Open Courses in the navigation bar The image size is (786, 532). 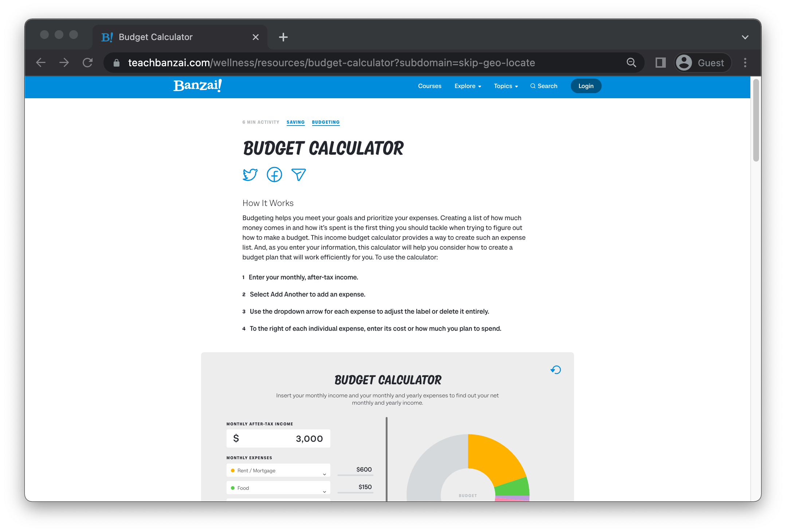[429, 86]
